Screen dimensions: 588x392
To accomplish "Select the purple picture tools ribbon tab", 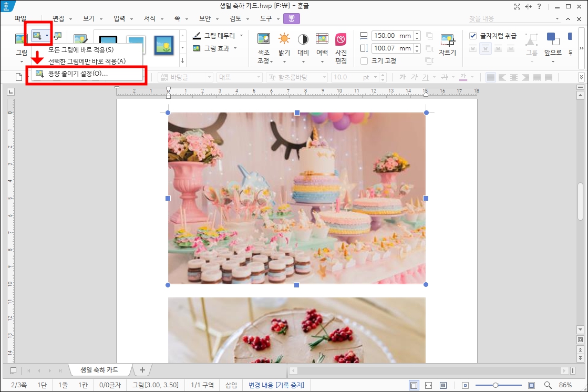I will click(x=292, y=18).
